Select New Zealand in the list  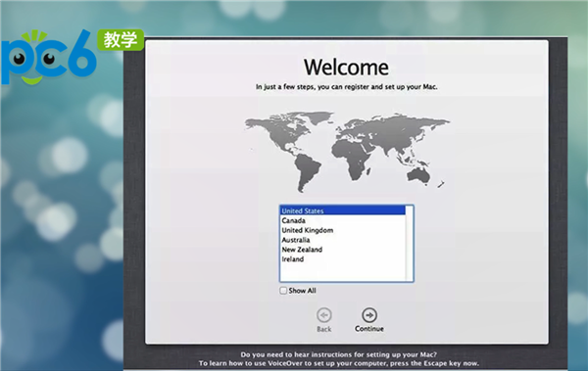click(342, 250)
